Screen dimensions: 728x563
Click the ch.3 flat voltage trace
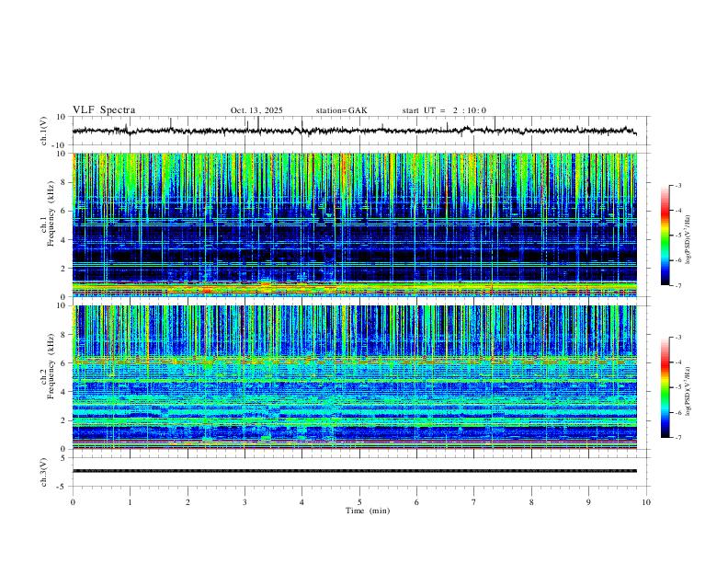(355, 471)
